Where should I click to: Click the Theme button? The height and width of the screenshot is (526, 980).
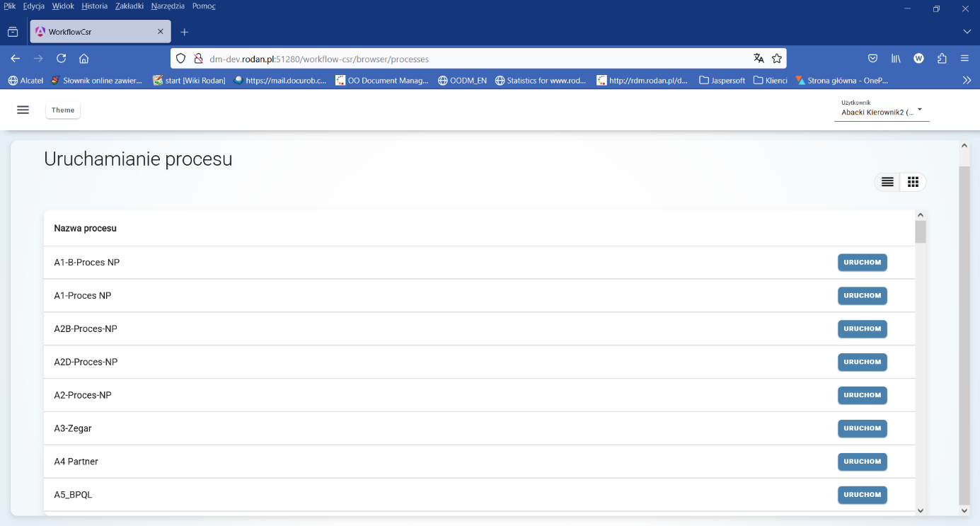63,110
